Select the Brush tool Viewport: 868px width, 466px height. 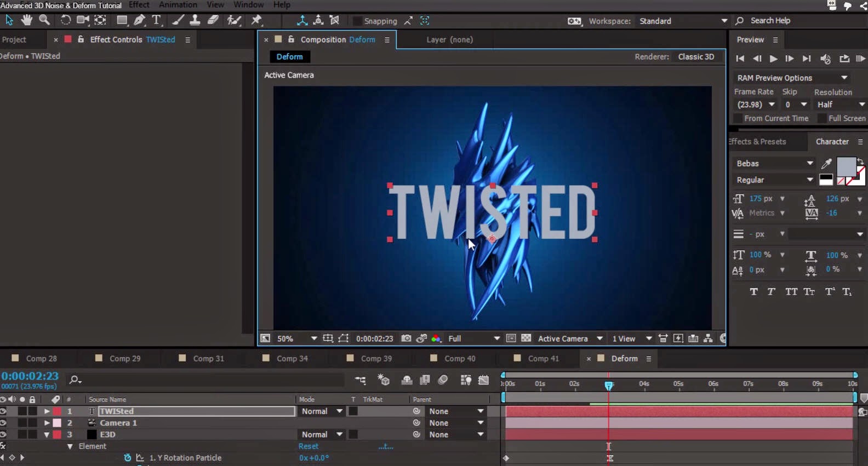(178, 20)
